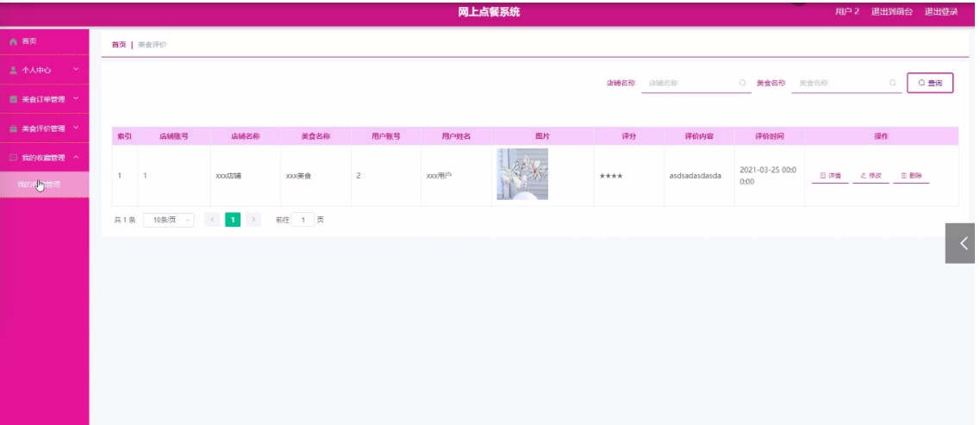Click the 网上点餐系统 title
The image size is (980, 425).
pyautogui.click(x=489, y=12)
